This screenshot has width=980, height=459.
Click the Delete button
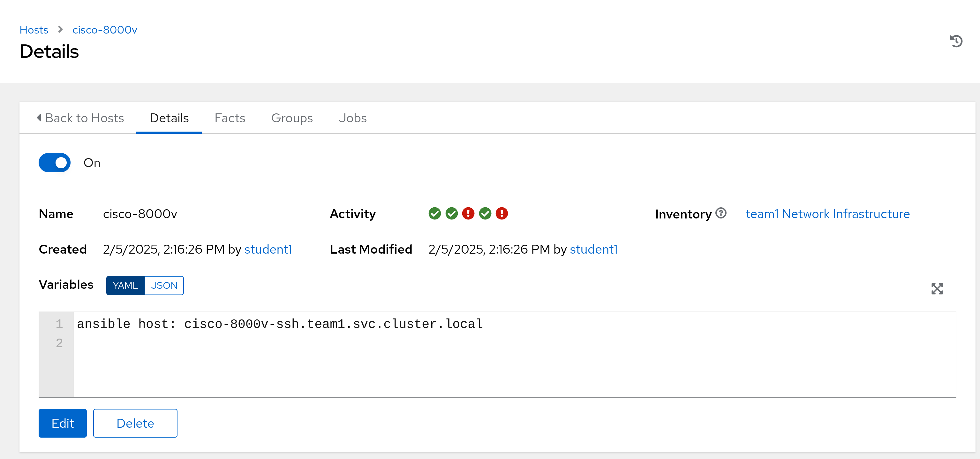pyautogui.click(x=135, y=423)
